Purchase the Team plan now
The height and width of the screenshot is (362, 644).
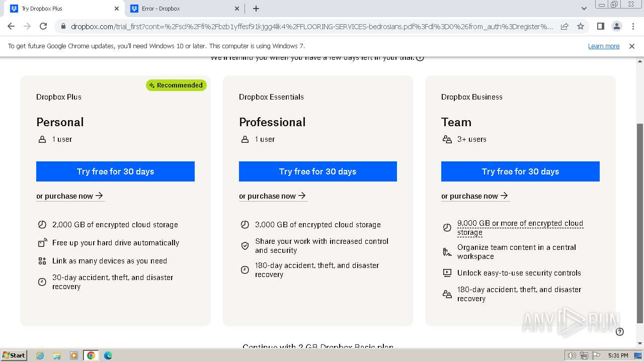[475, 196]
